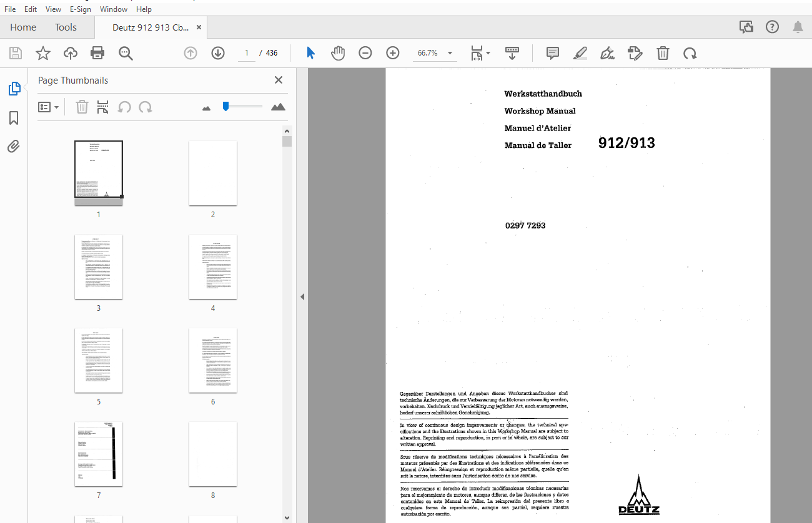This screenshot has width=812, height=523.
Task: Open the Help menu
Action: tap(144, 9)
